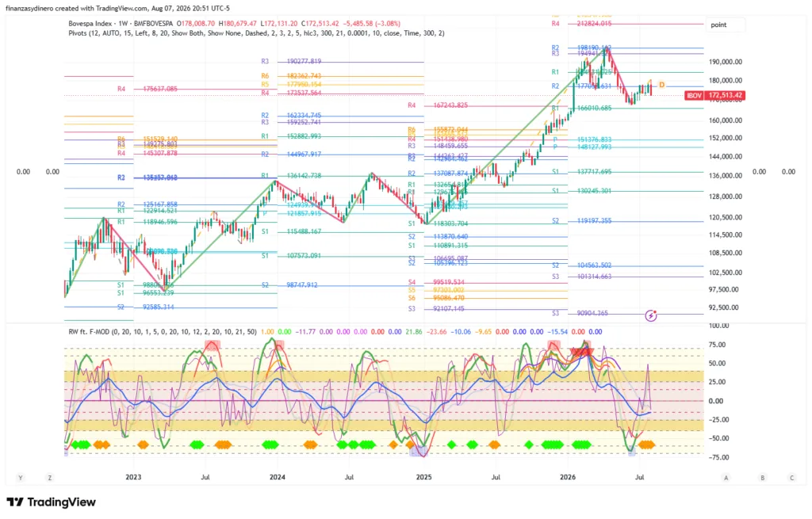Click the 108,500.00 price axis label
The image size is (812, 519).
726,253
